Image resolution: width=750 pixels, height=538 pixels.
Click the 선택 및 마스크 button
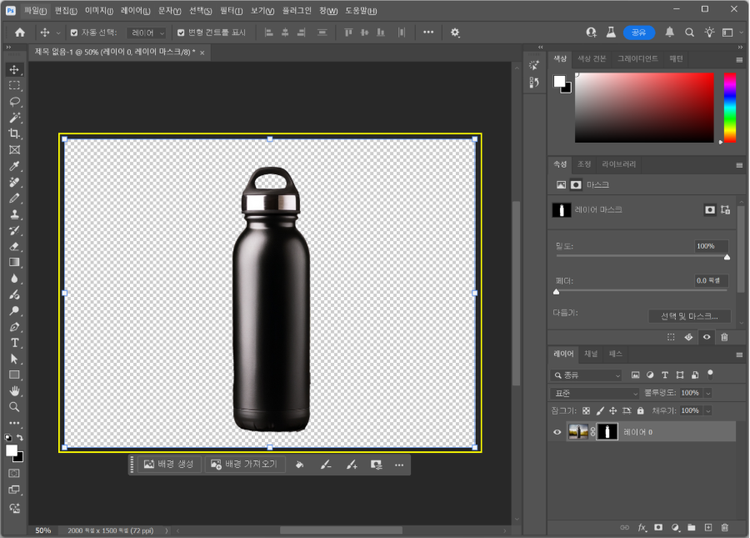[x=689, y=316]
